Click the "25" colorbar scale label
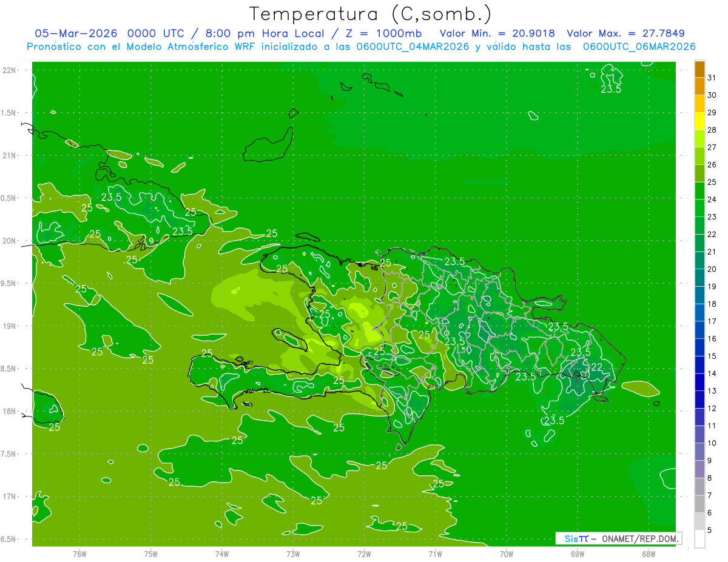 pyautogui.click(x=712, y=182)
